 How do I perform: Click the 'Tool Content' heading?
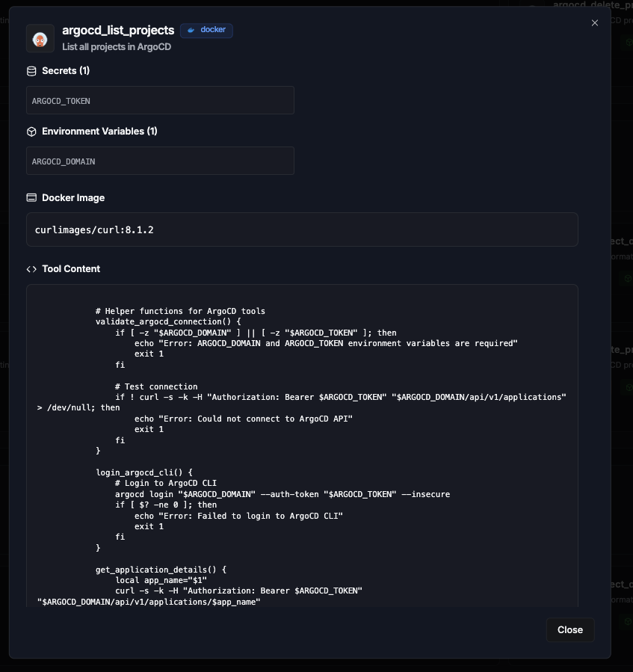(x=71, y=268)
